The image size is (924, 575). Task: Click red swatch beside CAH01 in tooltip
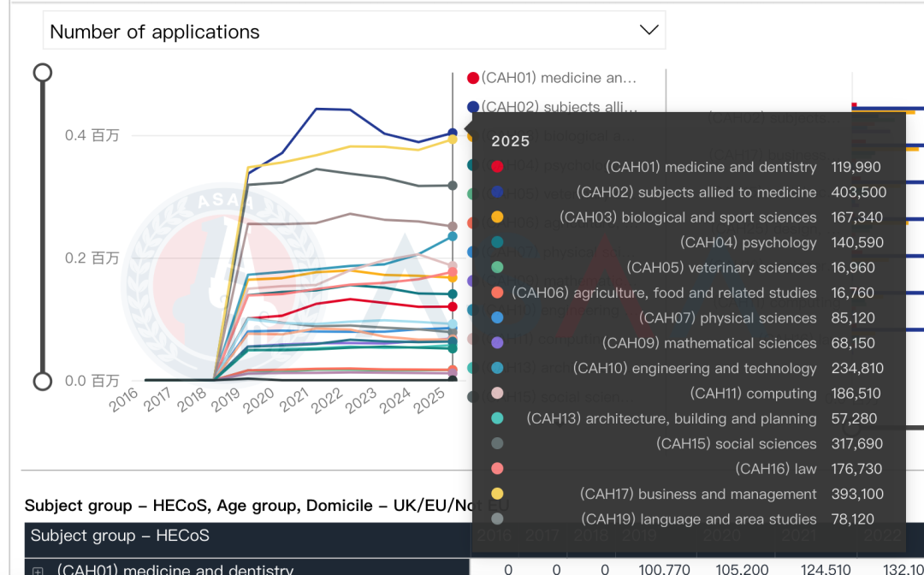(x=497, y=167)
